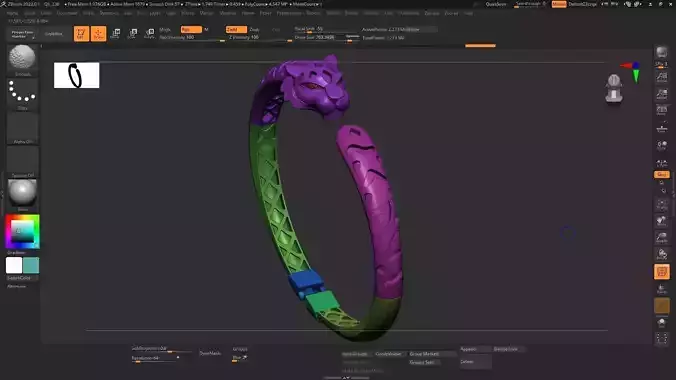
Task: Click the Frame mesh icon
Action: click(661, 204)
